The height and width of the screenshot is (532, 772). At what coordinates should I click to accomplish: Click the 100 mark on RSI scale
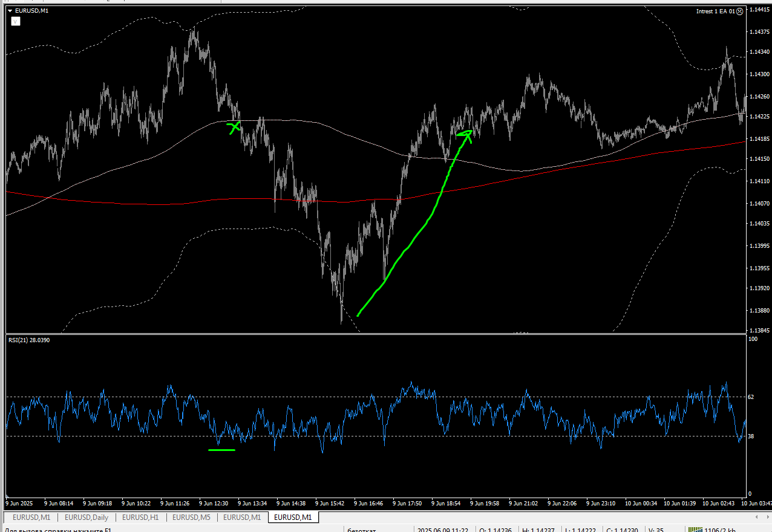pos(753,339)
